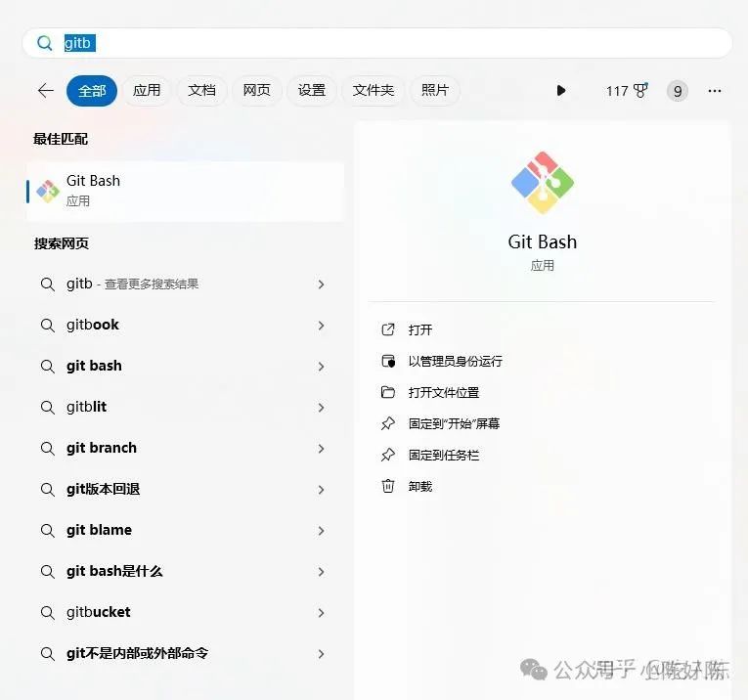Open the three-dot more options menu

(715, 91)
